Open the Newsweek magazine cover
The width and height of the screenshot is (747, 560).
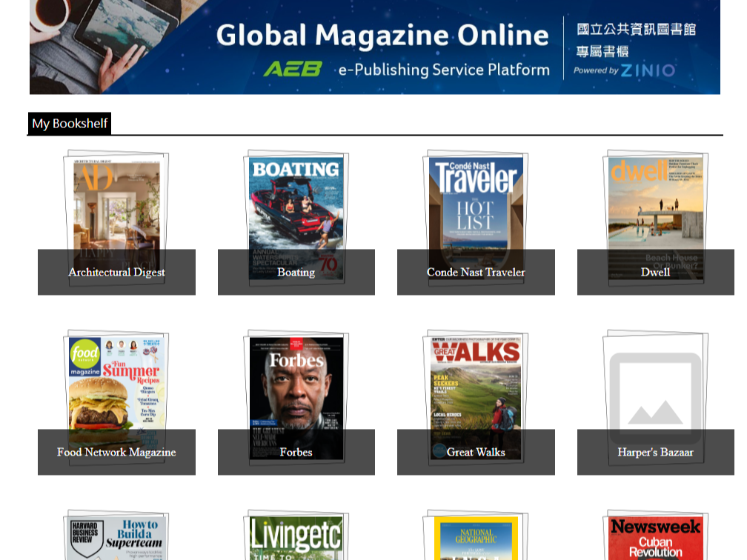(656, 535)
